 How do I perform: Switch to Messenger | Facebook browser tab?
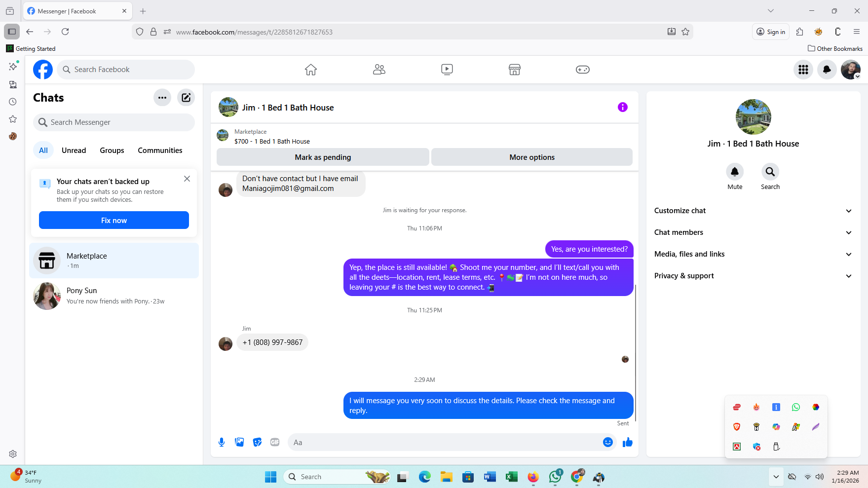(x=77, y=11)
